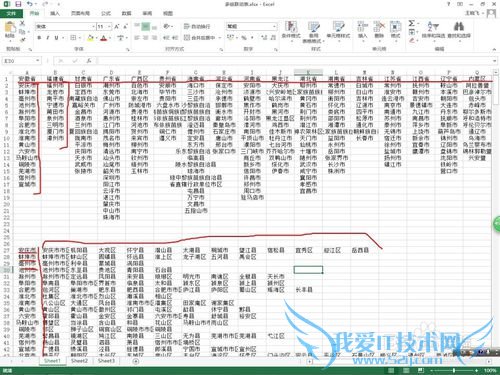Image resolution: width=500 pixels, height=375 pixels.
Task: Click the Clear eraser icon in editing group
Action: point(412,40)
